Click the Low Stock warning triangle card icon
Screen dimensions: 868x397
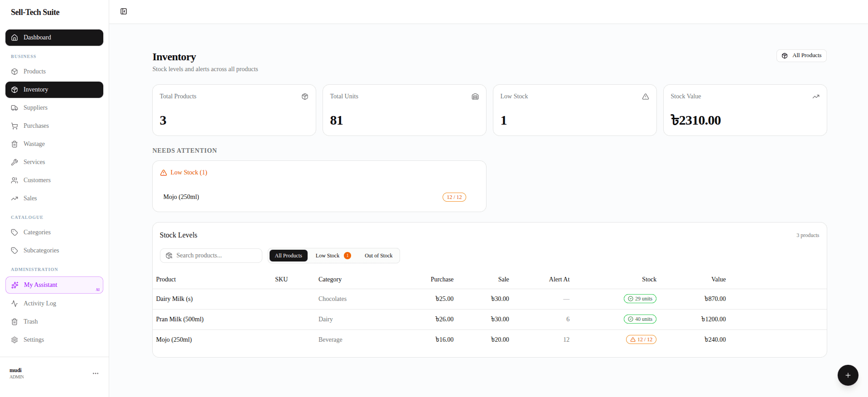(646, 97)
